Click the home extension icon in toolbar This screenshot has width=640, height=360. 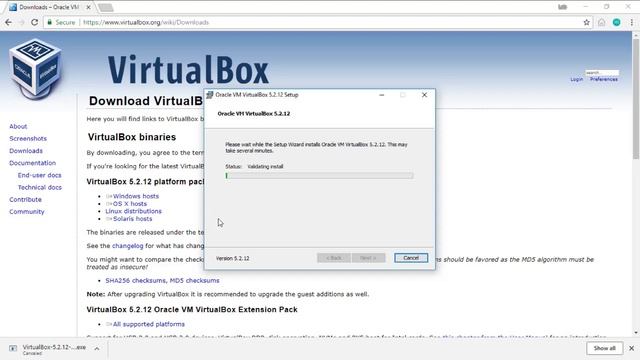click(602, 22)
